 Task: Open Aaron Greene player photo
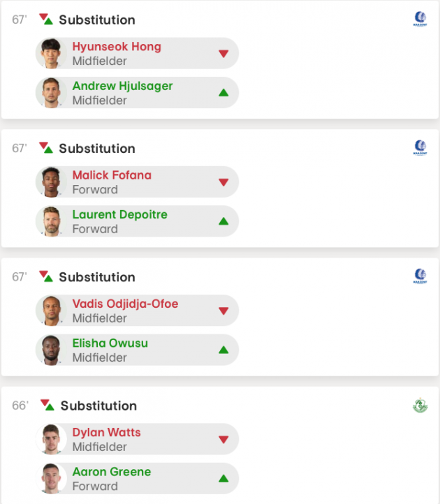[51, 479]
